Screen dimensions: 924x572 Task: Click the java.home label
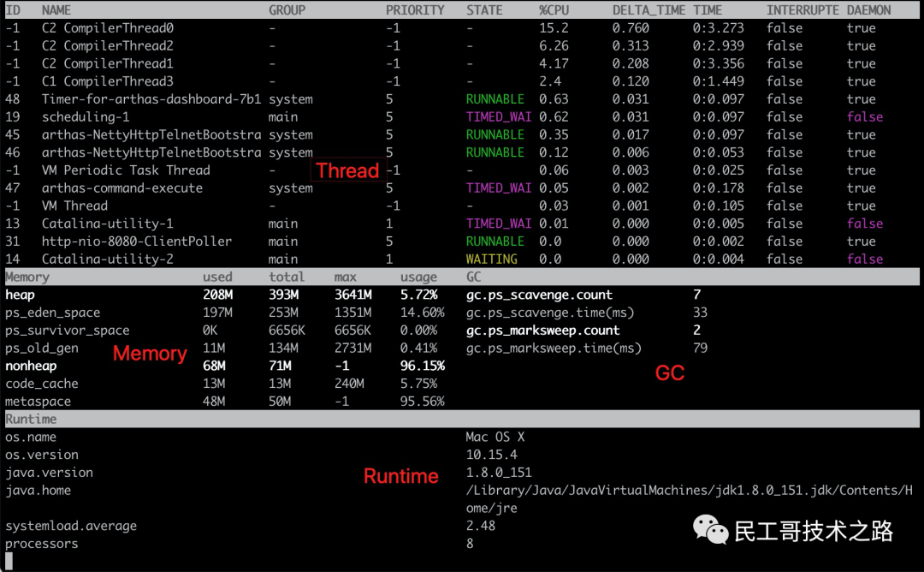38,490
